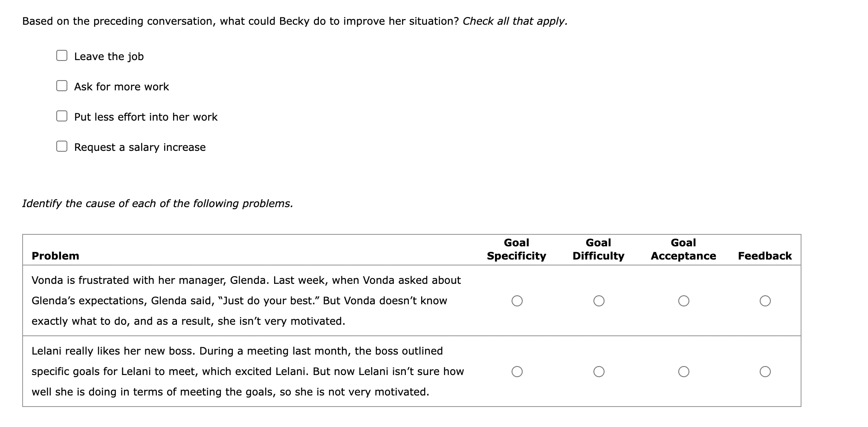
Task: Check the 'Leave the job' checkbox
Action: coord(62,56)
